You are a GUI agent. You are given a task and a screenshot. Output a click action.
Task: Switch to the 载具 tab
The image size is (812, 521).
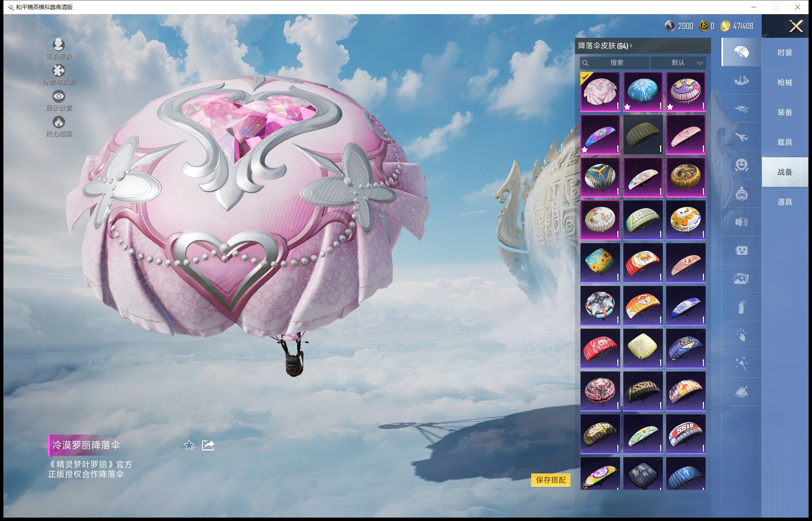(x=785, y=142)
